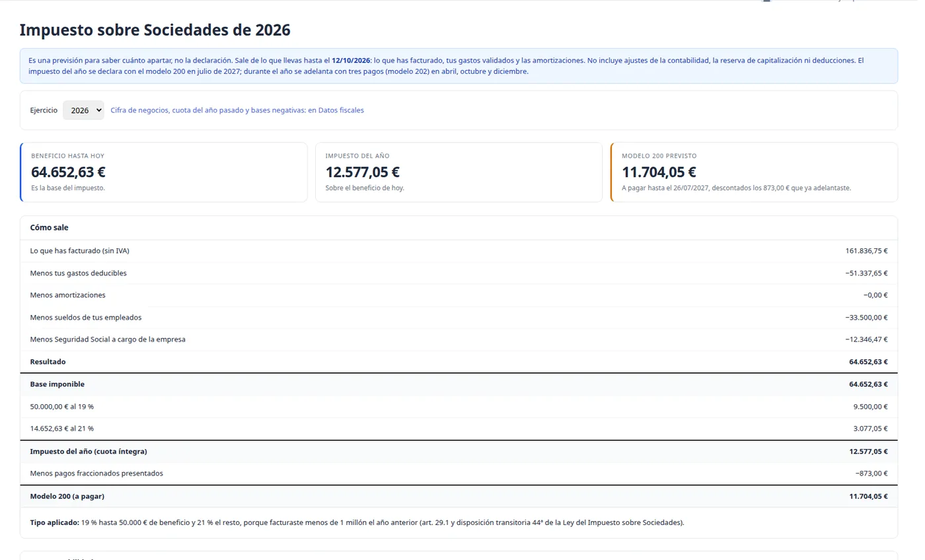Click the −33.500,00 € salaries amount
This screenshot has width=925, height=560.
[x=866, y=318]
